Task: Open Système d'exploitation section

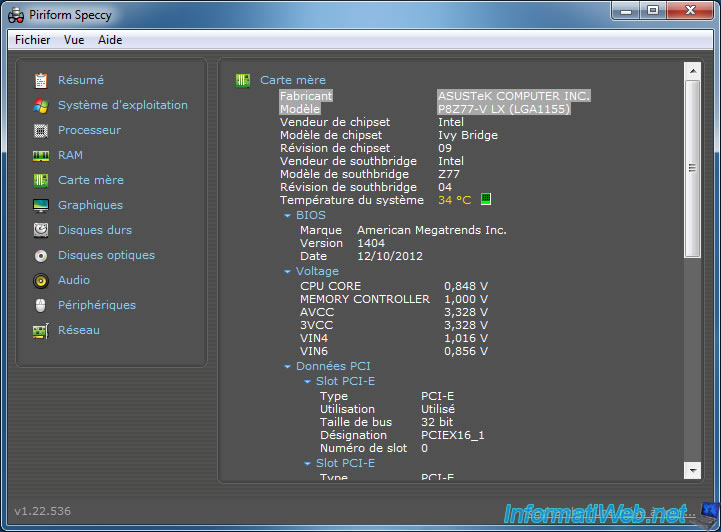Action: pyautogui.click(x=123, y=105)
